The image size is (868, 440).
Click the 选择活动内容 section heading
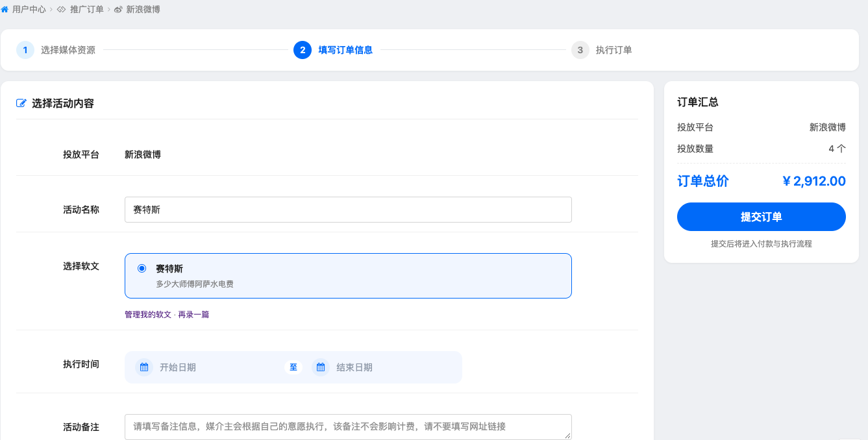click(63, 103)
